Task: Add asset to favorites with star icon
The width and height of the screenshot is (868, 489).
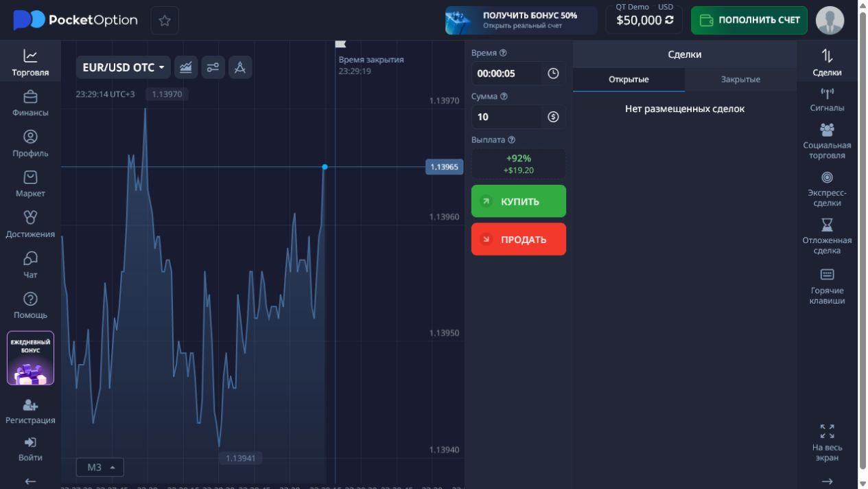Action: pos(165,21)
